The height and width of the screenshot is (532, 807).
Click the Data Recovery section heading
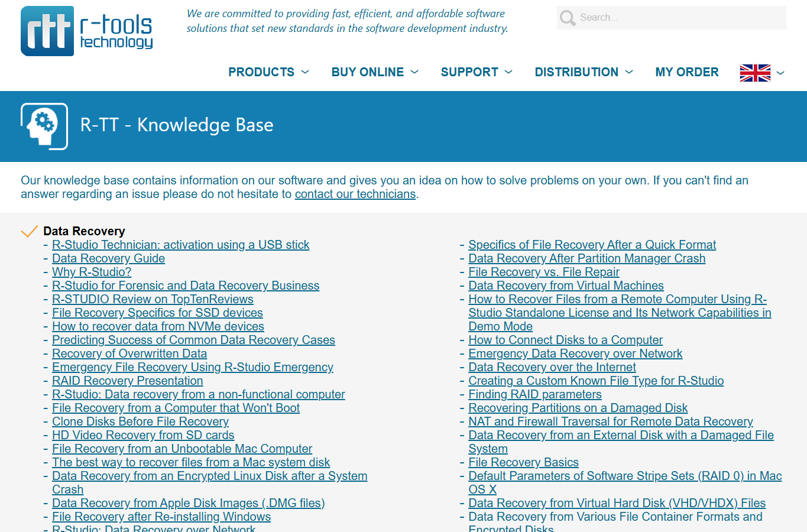(84, 231)
